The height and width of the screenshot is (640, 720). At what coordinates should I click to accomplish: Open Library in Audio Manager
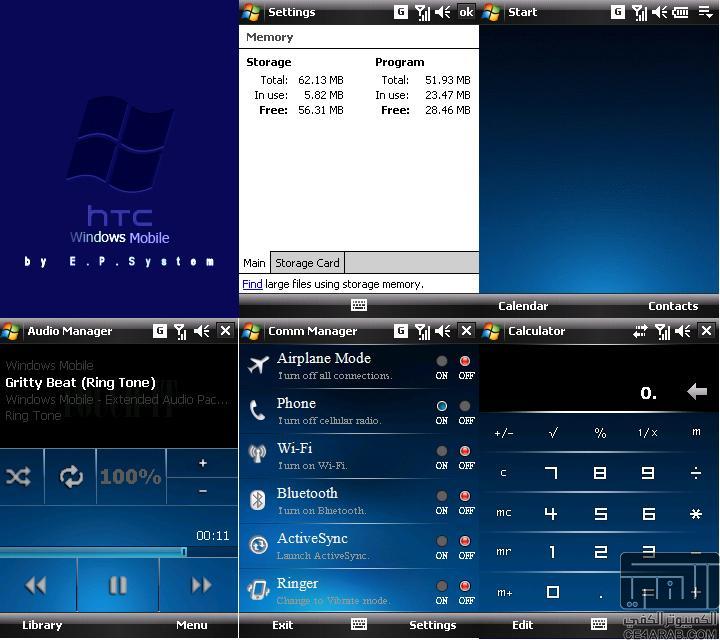[x=42, y=625]
